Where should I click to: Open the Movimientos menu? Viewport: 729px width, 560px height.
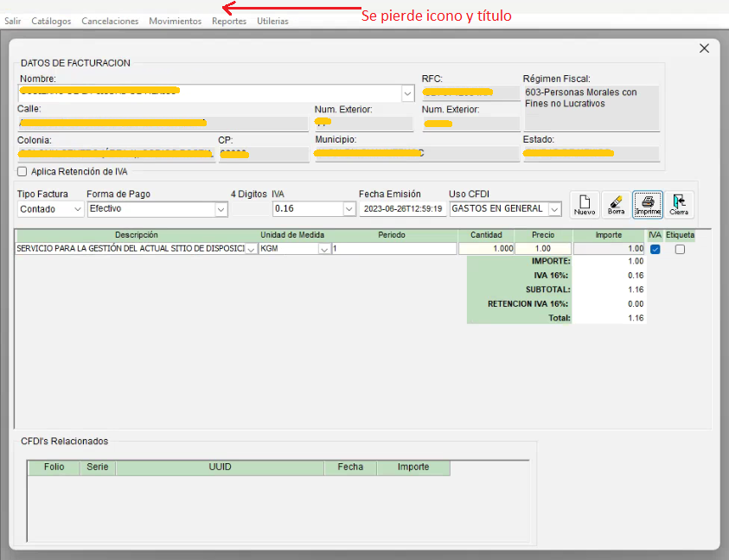pos(176,21)
